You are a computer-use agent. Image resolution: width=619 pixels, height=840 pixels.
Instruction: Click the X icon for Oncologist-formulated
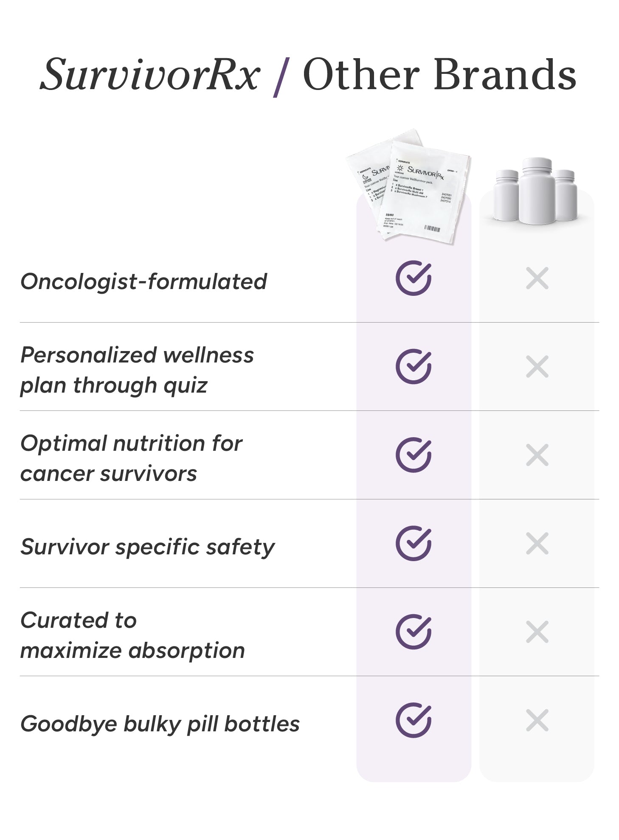point(537,278)
